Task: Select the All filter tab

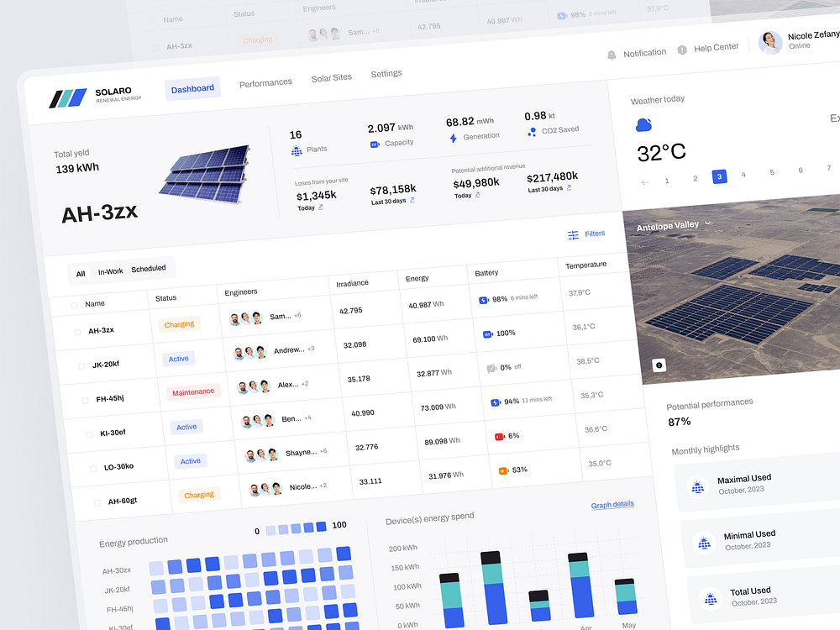Action: (x=81, y=274)
